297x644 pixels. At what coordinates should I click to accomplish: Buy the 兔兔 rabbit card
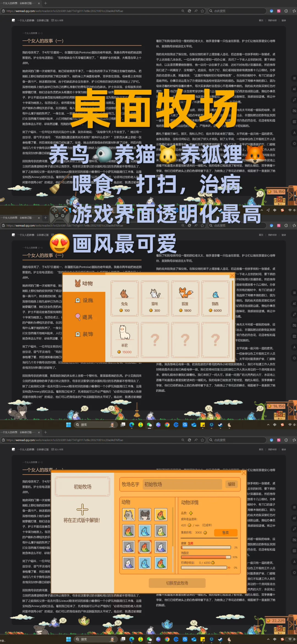pos(125,298)
